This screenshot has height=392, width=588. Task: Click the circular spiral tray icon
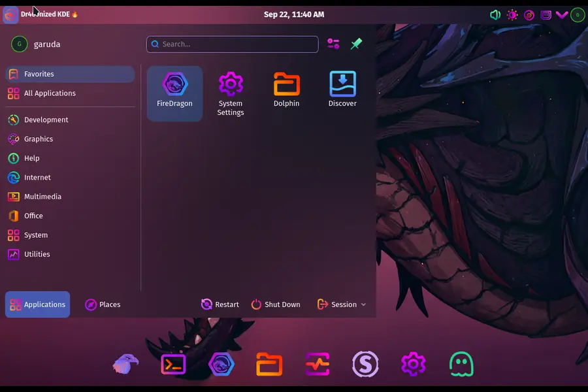coord(529,15)
